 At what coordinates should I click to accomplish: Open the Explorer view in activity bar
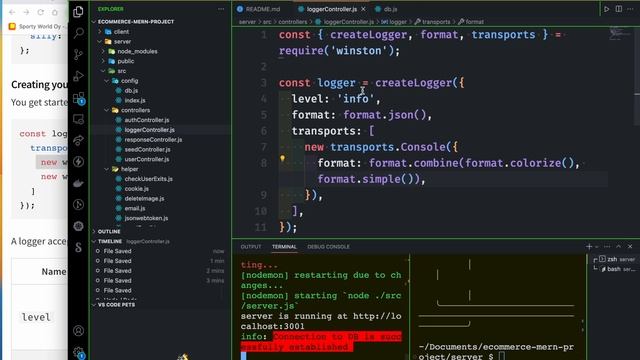78,11
